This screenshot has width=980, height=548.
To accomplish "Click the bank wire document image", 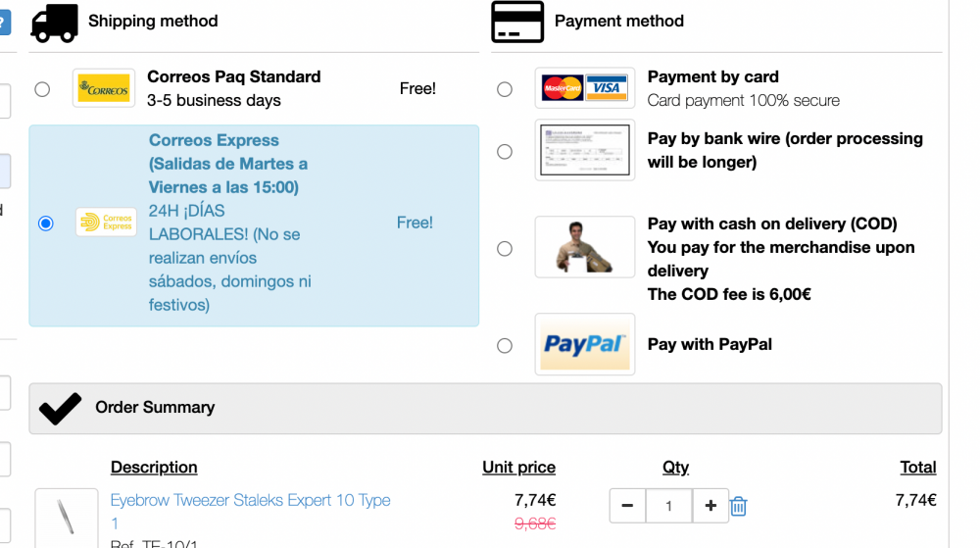I will point(584,150).
